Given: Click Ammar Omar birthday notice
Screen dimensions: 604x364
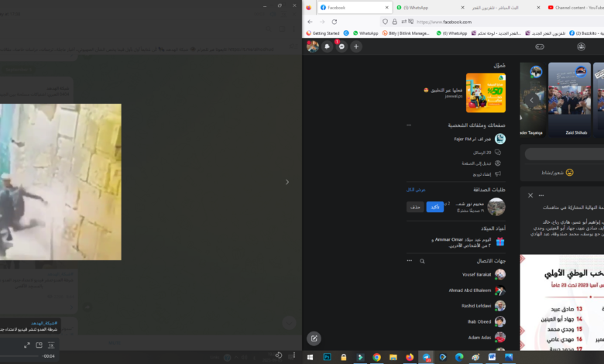Looking at the screenshot, I should point(468,242).
